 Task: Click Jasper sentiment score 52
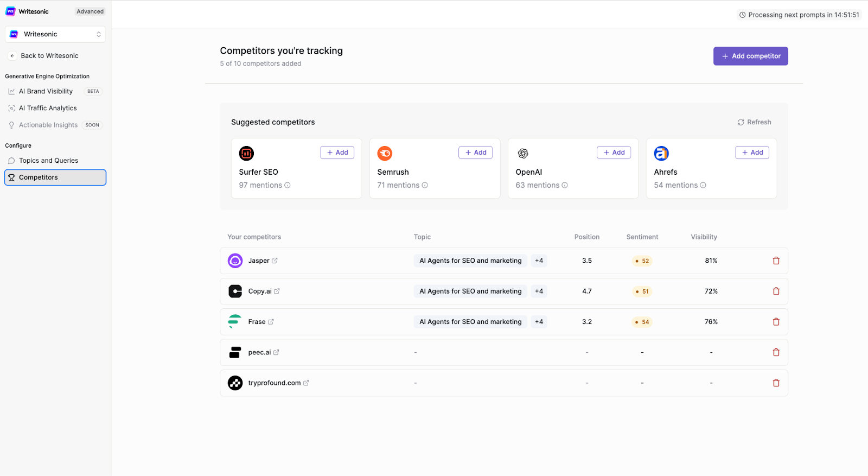point(642,261)
